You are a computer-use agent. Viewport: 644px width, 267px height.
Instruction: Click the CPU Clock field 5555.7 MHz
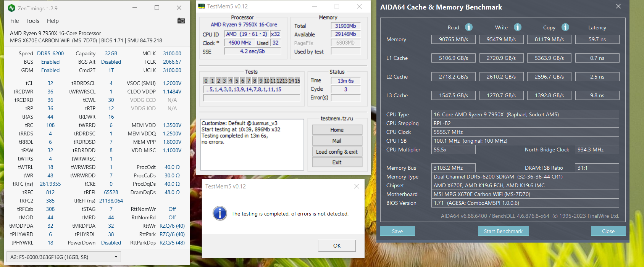pyautogui.click(x=525, y=132)
